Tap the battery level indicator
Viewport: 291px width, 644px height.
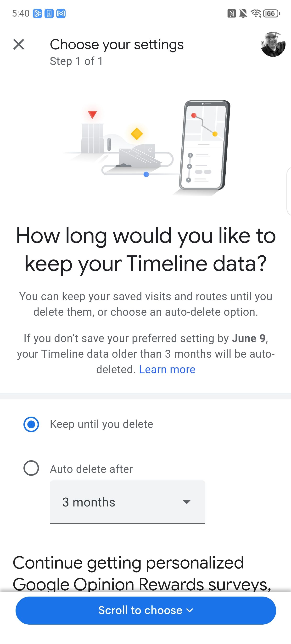271,13
